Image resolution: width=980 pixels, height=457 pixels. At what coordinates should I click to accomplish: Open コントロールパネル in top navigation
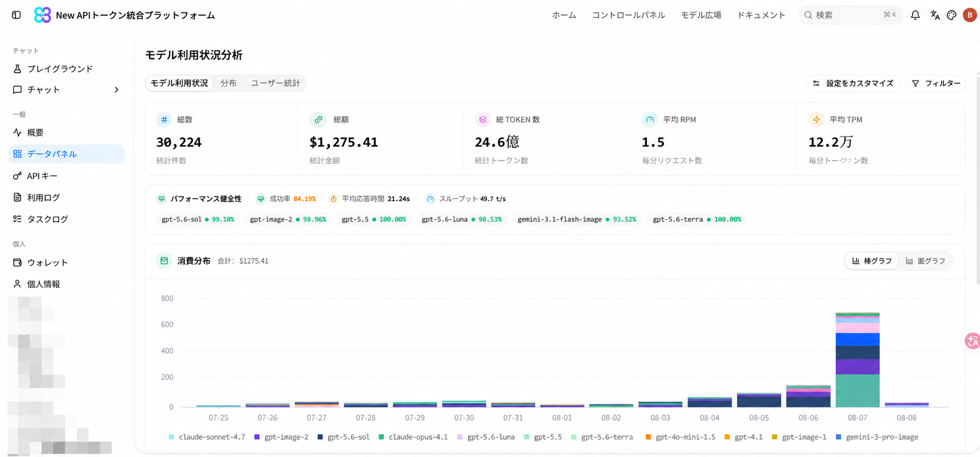628,15
